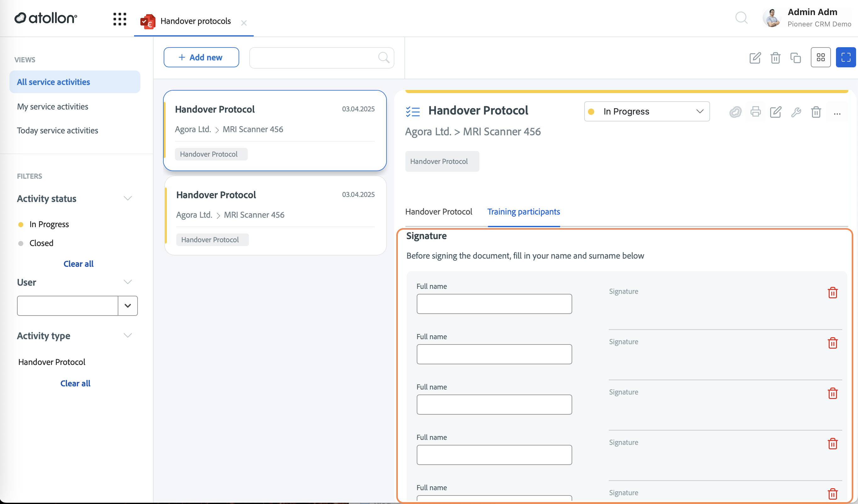Click the global search magnifier icon

click(741, 17)
